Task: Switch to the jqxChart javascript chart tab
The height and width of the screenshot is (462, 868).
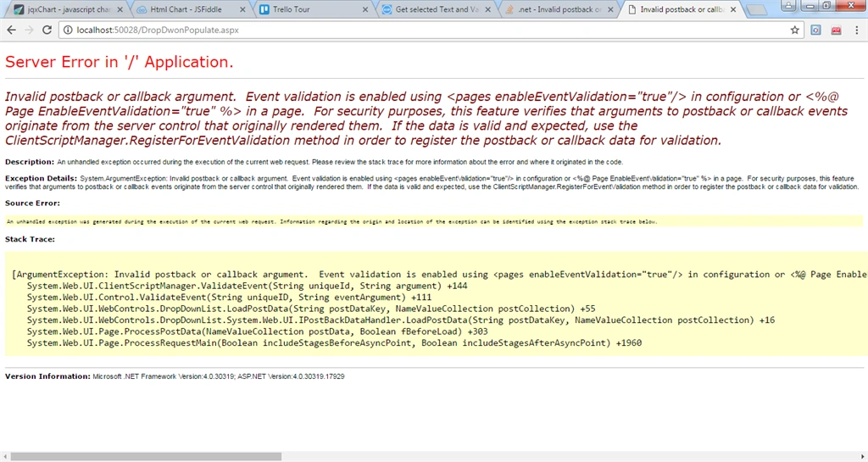Action: 64,9
